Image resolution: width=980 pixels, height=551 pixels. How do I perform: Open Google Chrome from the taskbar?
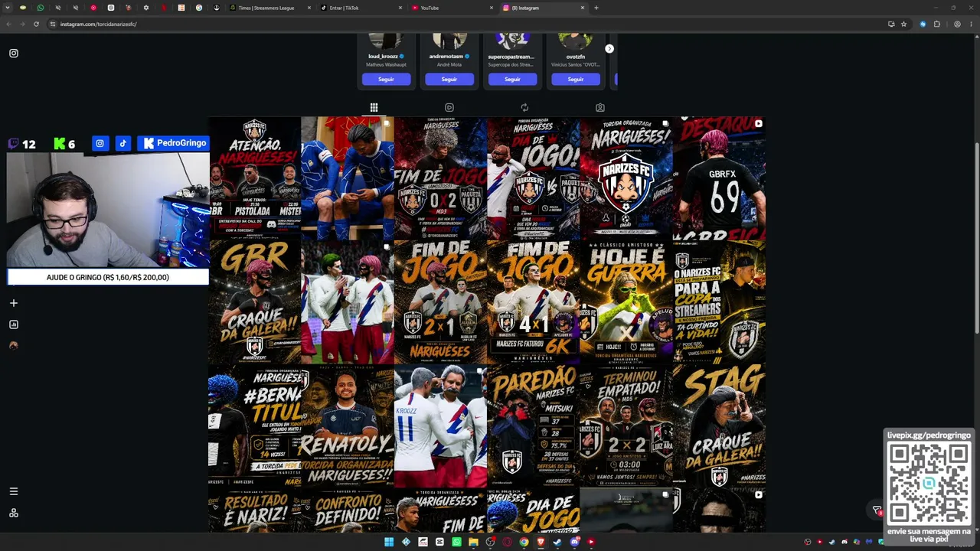click(x=524, y=542)
